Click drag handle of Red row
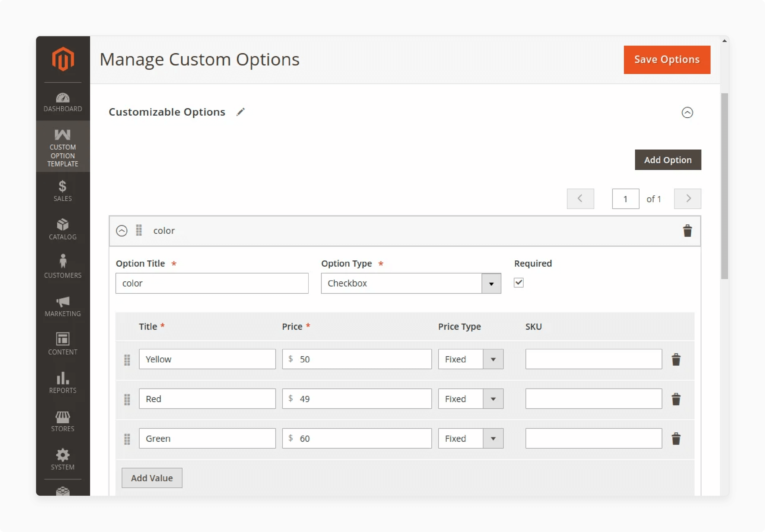This screenshot has width=765, height=532. [x=127, y=400]
